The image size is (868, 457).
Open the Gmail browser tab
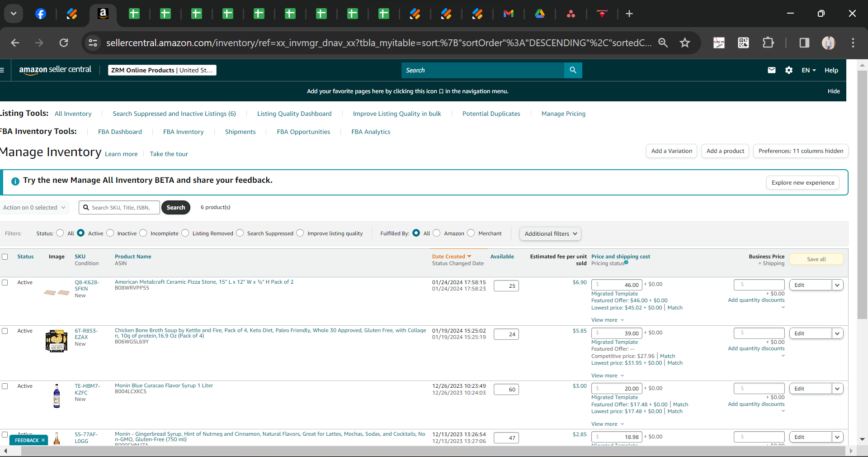point(509,14)
